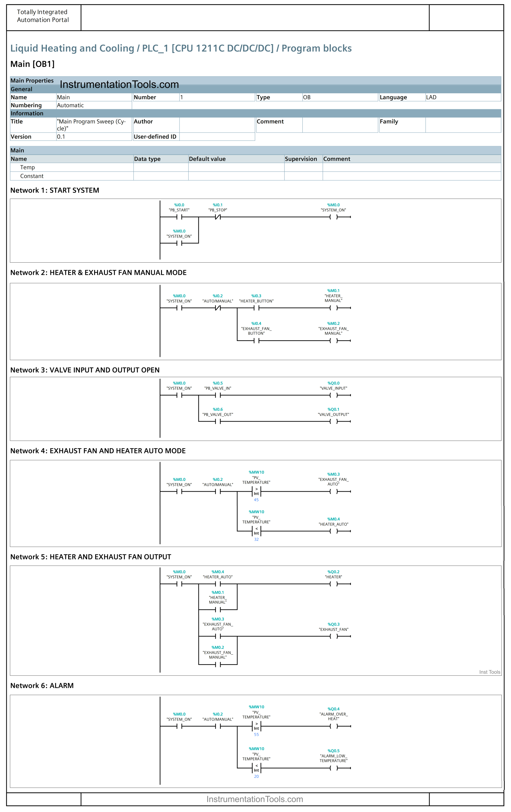Select the PB_VALVE_IN contact

(x=218, y=395)
